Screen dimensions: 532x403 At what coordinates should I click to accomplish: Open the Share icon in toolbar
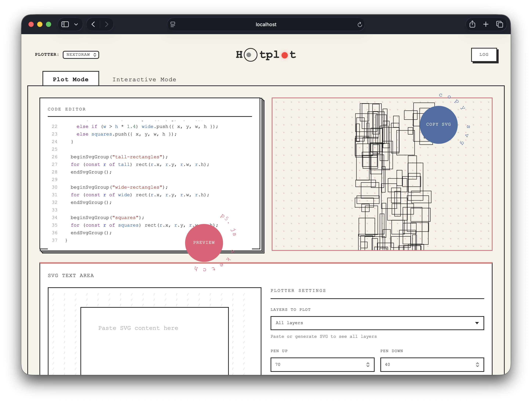tap(472, 24)
